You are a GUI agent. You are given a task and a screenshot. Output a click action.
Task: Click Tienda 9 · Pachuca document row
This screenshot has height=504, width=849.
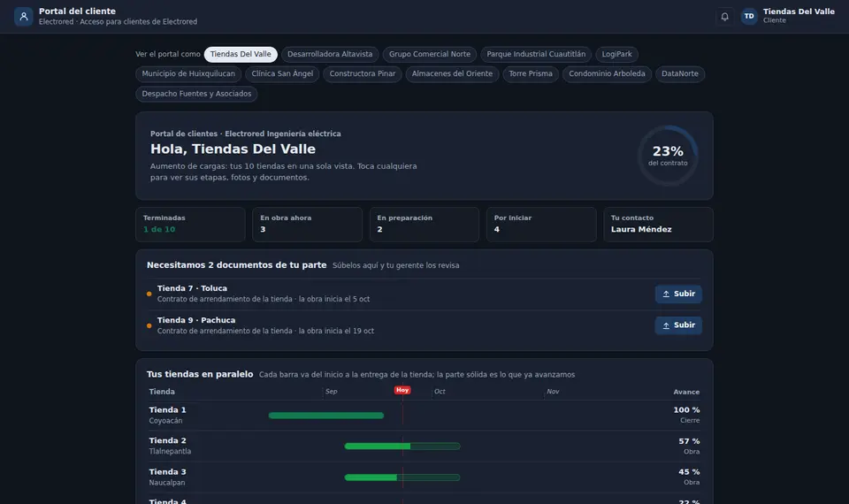coord(424,325)
